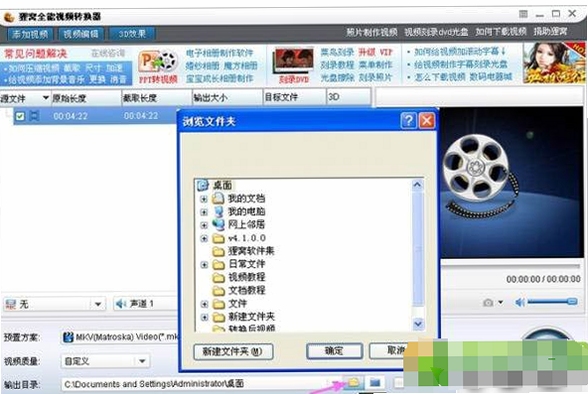Click the 视频刻录dvd光盘 menu link

click(x=436, y=32)
